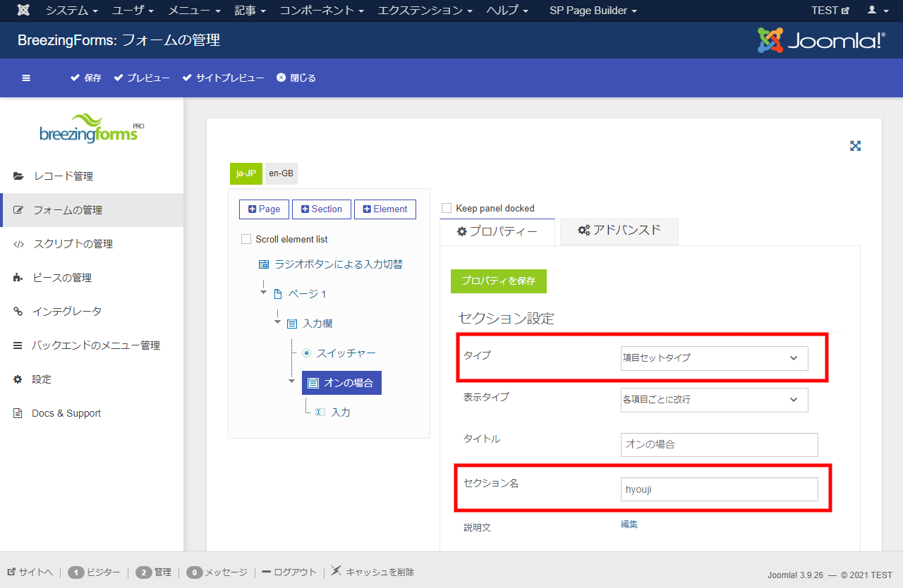Open the 表示タイプ dropdown showing 各項目ごとに改行
This screenshot has height=588, width=903.
(714, 400)
